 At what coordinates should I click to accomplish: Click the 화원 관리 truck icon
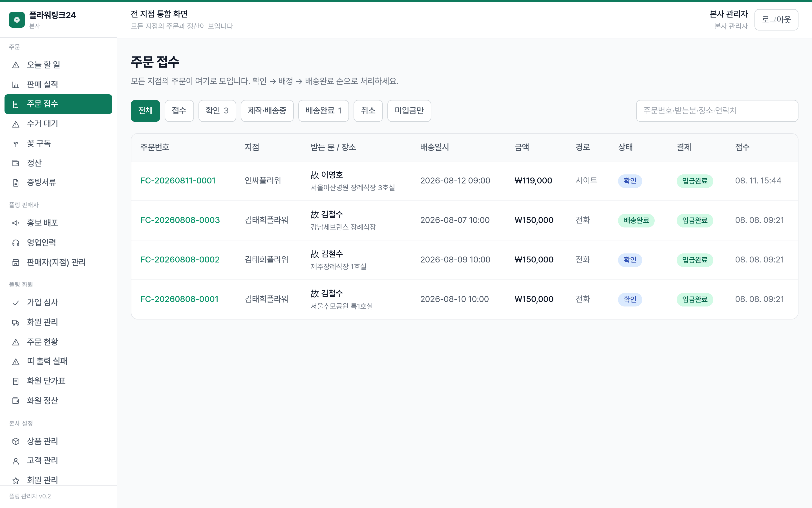[16, 323]
